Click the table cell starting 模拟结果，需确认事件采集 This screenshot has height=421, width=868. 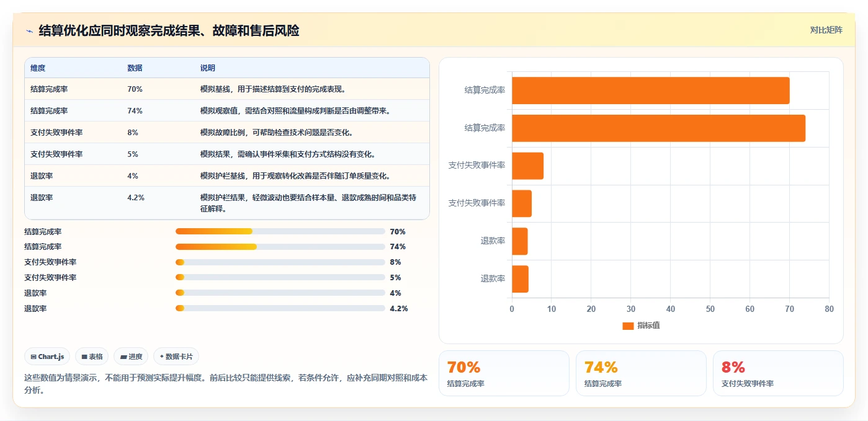(312, 154)
